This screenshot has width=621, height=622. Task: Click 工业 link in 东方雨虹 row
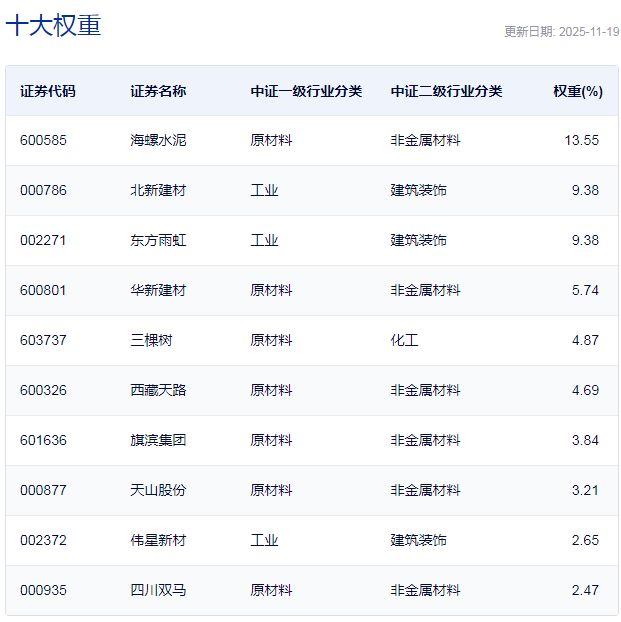(x=264, y=241)
